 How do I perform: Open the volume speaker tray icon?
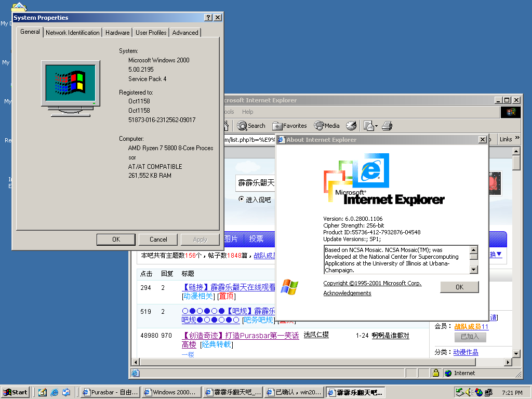tap(469, 392)
